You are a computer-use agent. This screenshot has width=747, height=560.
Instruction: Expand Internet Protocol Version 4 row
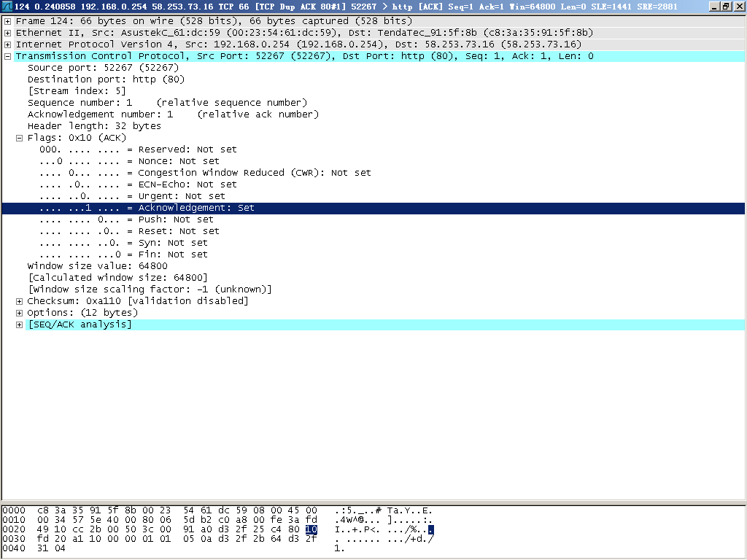[7, 44]
